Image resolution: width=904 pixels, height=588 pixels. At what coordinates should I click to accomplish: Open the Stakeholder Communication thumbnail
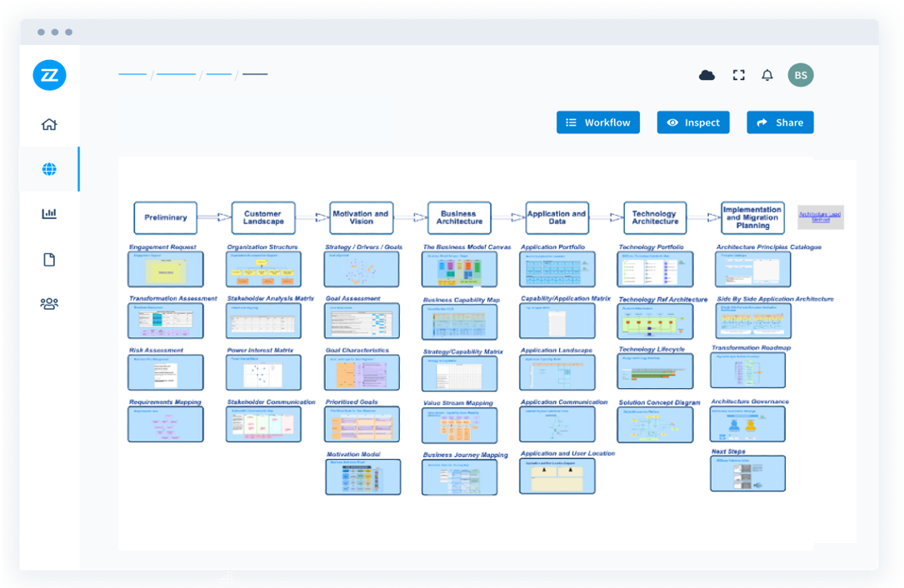(263, 424)
